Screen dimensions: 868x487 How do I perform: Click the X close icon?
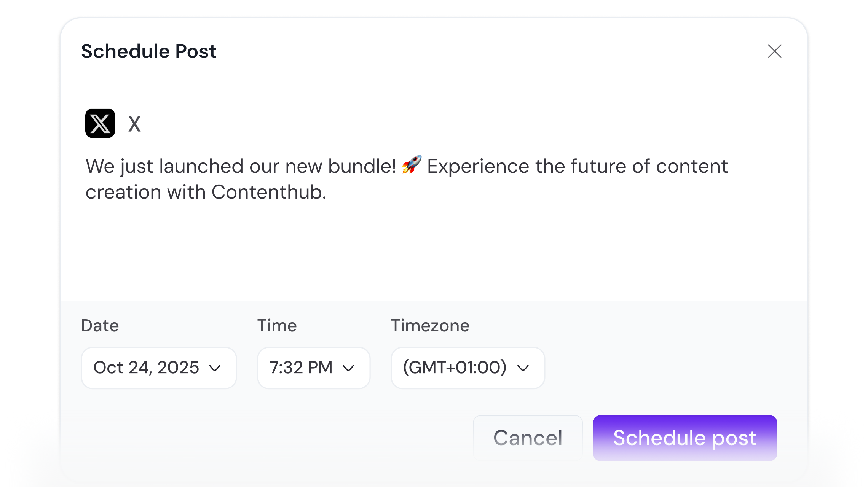point(775,51)
